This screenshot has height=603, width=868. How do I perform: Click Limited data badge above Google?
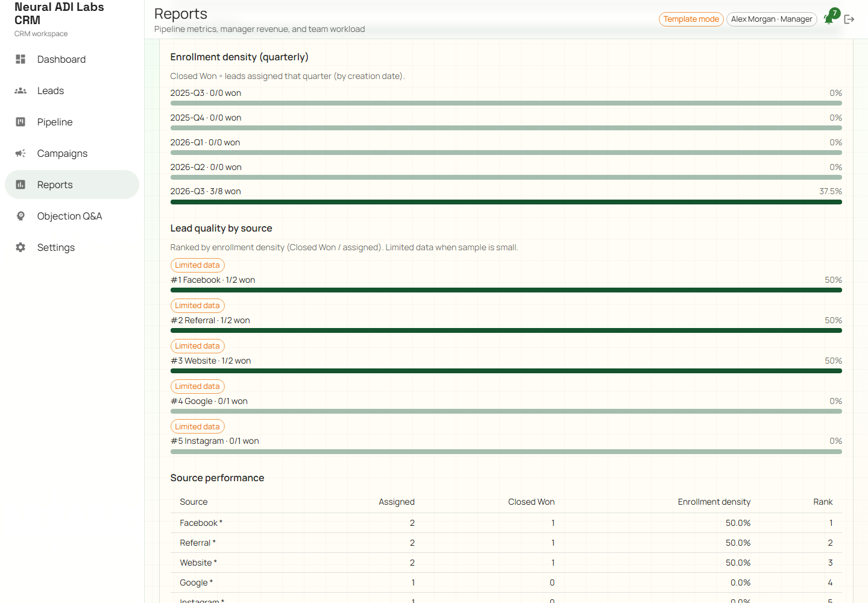pyautogui.click(x=198, y=387)
